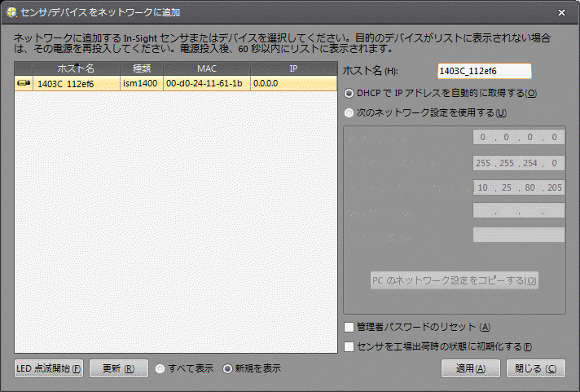The image size is (580, 392).
Task: Sort list by IP column header
Action: (x=293, y=69)
